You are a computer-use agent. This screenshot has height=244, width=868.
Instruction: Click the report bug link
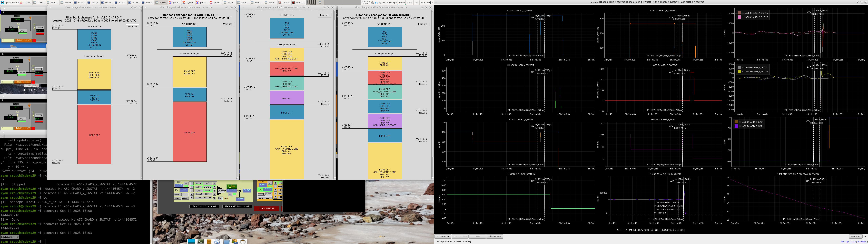pos(862,242)
